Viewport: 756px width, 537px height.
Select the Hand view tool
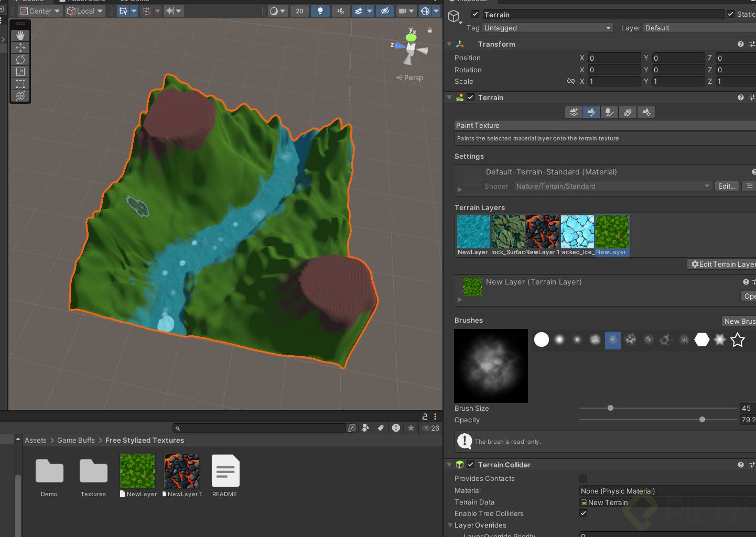point(20,36)
